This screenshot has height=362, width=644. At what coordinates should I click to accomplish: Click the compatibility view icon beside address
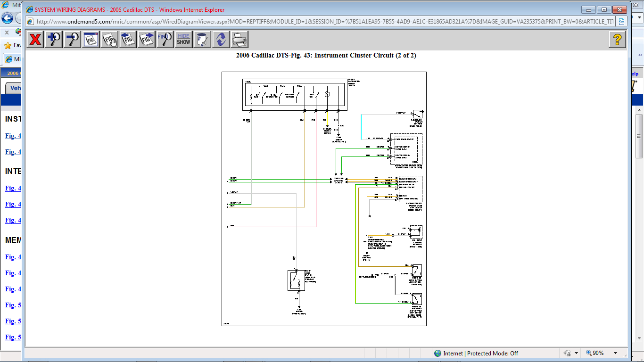click(x=621, y=22)
